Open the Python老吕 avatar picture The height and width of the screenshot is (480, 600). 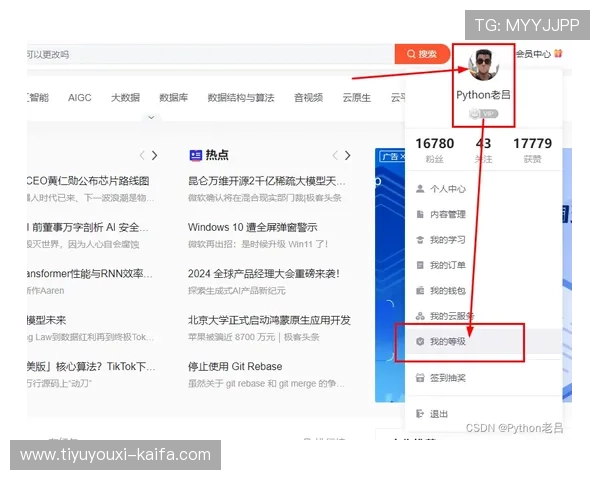pyautogui.click(x=483, y=65)
